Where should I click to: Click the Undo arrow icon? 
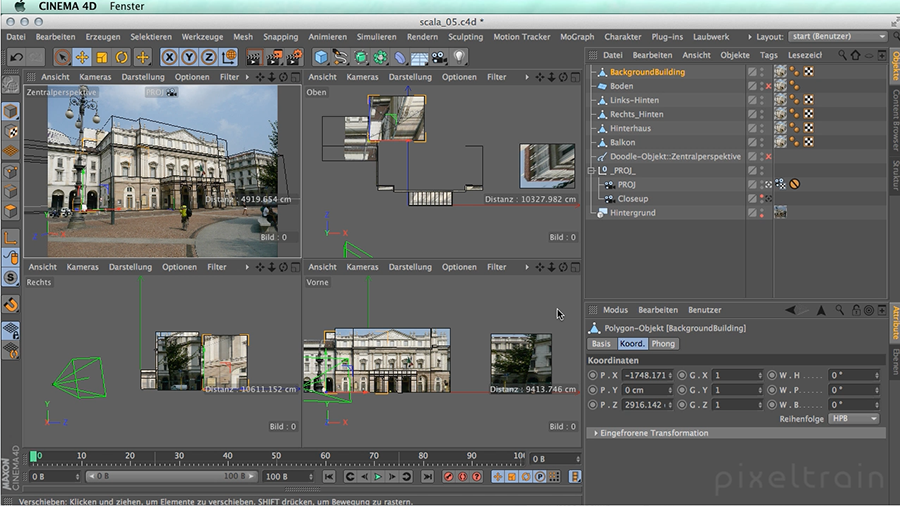(16, 57)
